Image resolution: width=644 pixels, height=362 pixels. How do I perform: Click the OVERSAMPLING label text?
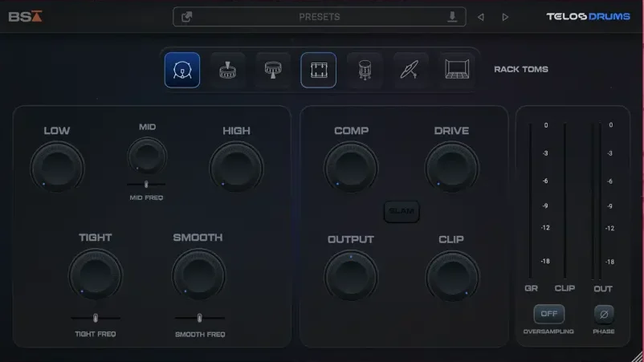548,331
